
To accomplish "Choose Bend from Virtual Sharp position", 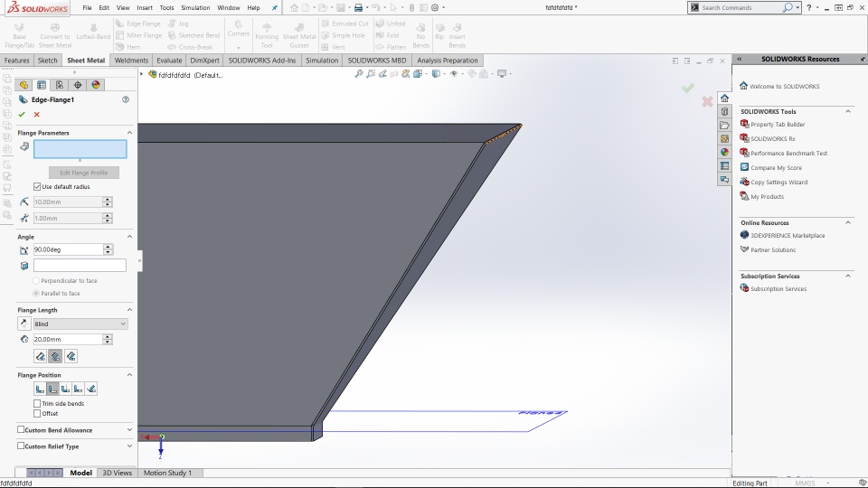I will 78,389.
